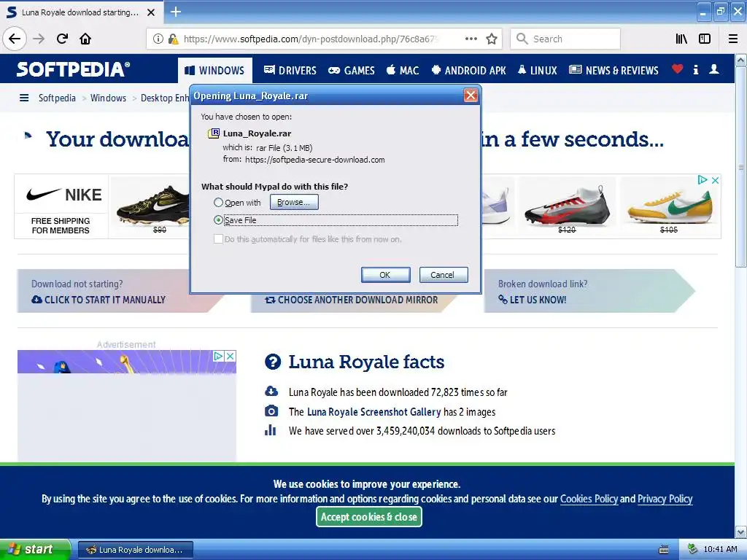Image resolution: width=747 pixels, height=560 pixels.
Task: Open the site information icon in address bar
Action: click(158, 39)
